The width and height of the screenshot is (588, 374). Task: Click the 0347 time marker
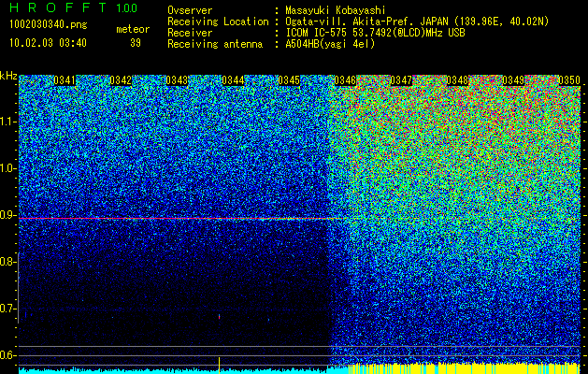click(x=401, y=80)
